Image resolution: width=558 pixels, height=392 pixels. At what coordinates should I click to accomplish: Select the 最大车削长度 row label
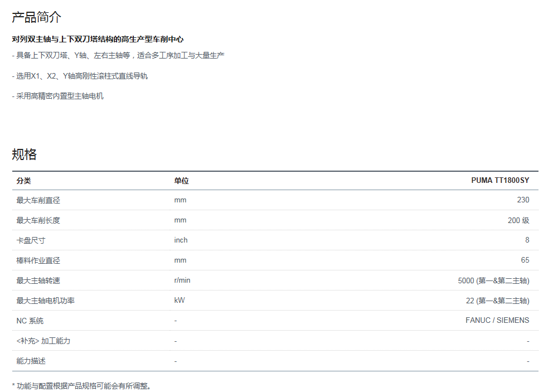click(38, 220)
